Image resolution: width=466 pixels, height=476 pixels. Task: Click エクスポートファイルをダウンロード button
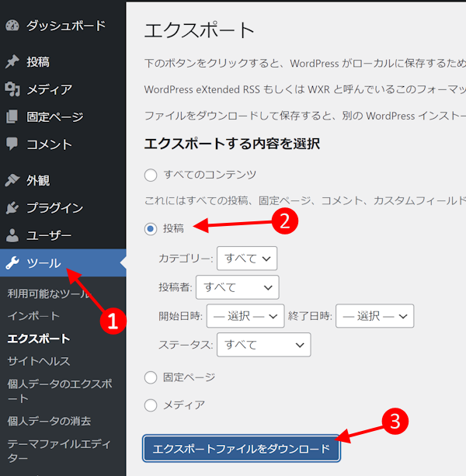pos(242,448)
